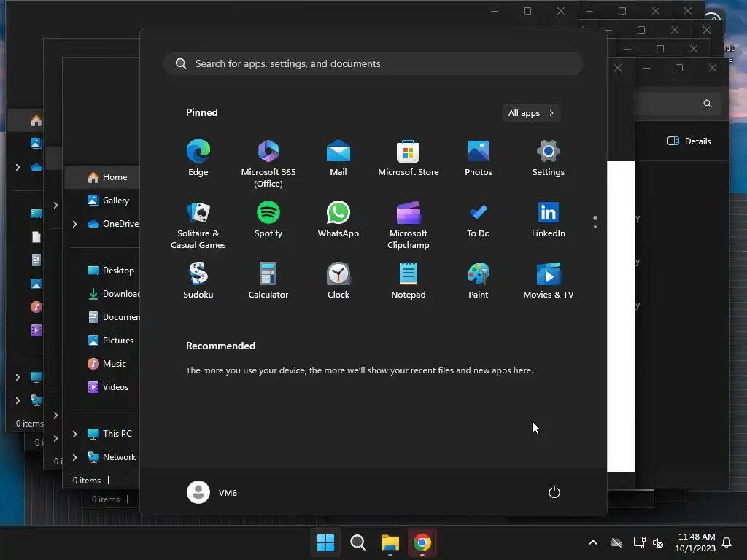Launch Microsoft Clipchamp
Viewport: 747px width, 560px height.
click(409, 225)
